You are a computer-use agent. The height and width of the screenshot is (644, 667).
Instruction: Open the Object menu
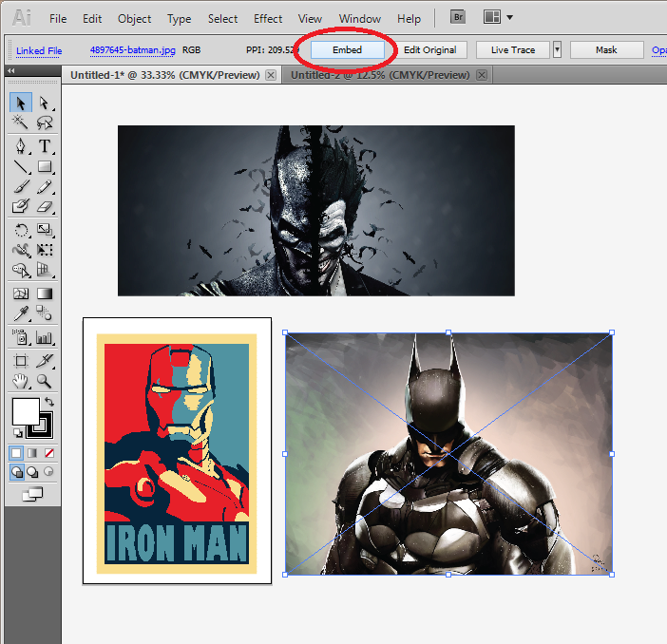point(134,19)
